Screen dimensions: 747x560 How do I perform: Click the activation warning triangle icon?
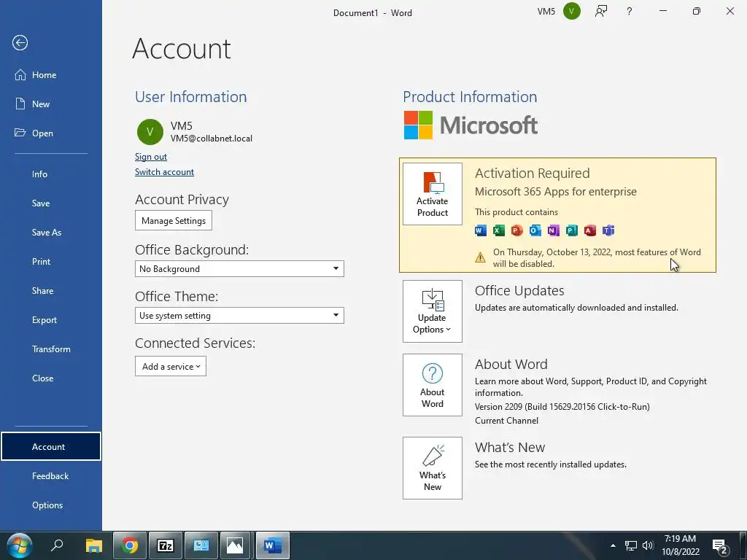(x=480, y=257)
